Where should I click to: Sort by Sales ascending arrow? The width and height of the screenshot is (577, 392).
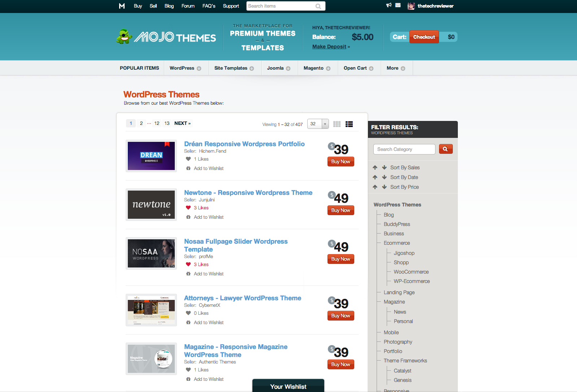click(x=375, y=167)
